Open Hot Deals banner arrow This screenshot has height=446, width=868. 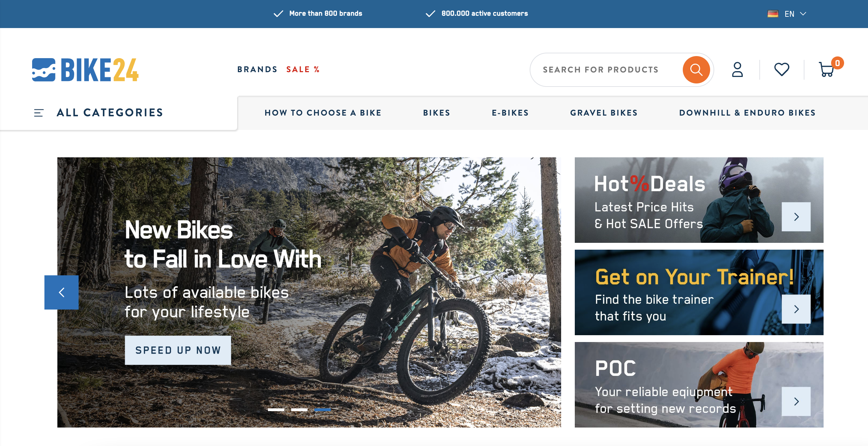click(x=796, y=217)
